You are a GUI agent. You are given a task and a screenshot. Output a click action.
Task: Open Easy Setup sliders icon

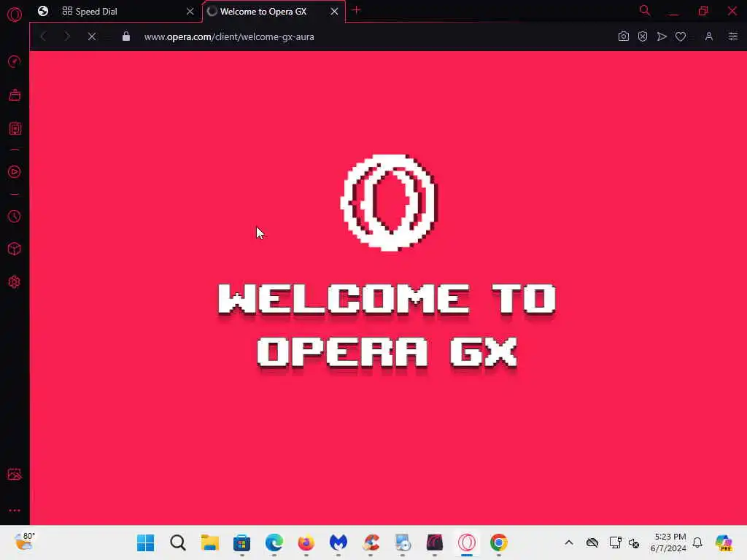point(732,36)
